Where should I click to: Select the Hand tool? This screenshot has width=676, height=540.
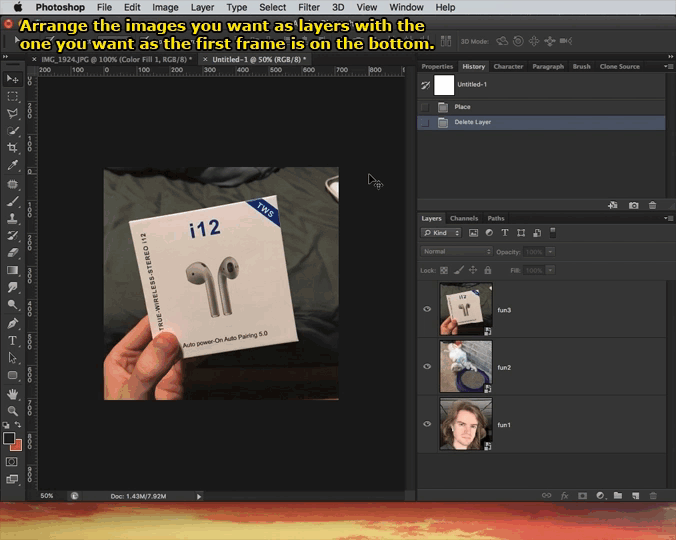12,393
